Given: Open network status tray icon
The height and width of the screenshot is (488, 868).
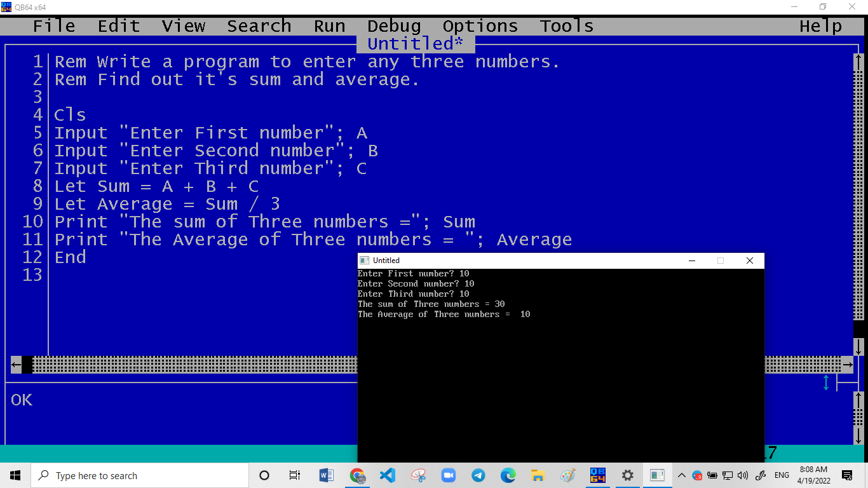Looking at the screenshot, I should point(728,475).
